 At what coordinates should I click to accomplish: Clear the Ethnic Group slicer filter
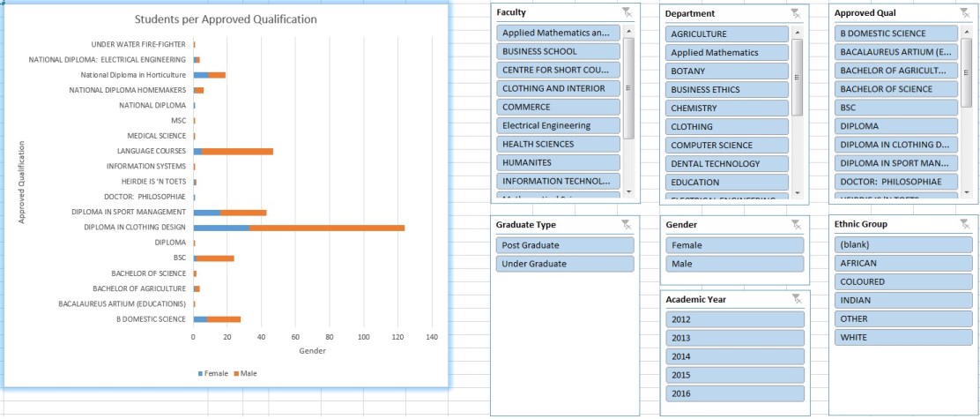(964, 224)
